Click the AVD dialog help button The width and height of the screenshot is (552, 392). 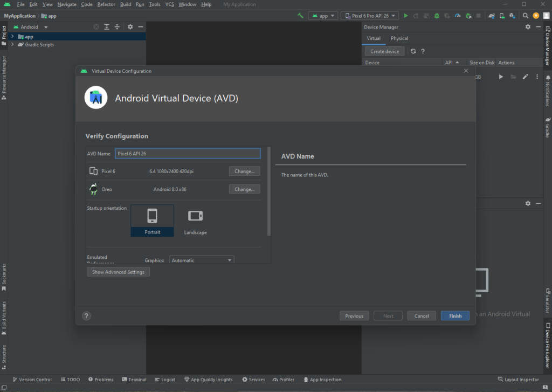click(x=86, y=316)
